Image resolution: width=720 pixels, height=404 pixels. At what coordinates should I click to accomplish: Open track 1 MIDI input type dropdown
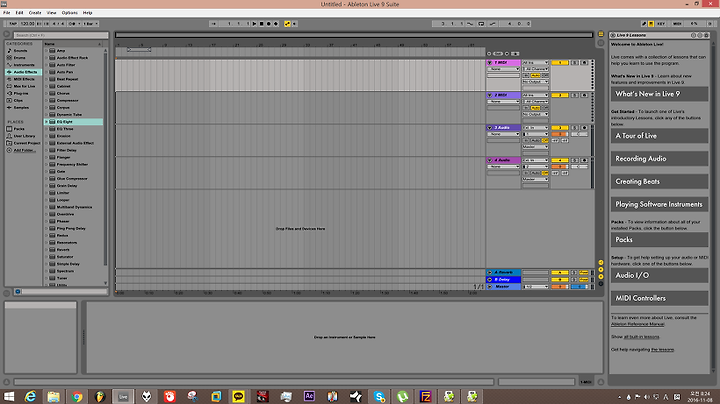pos(535,62)
